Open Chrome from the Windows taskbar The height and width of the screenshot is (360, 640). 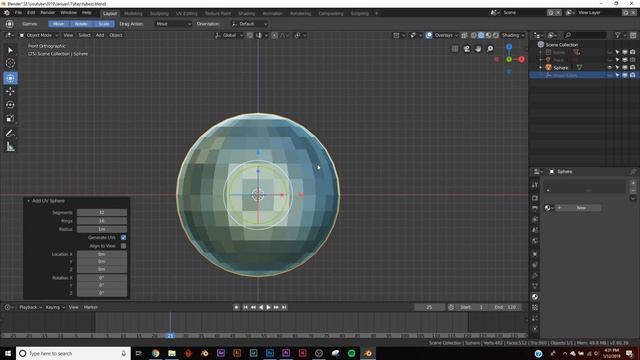(156, 353)
